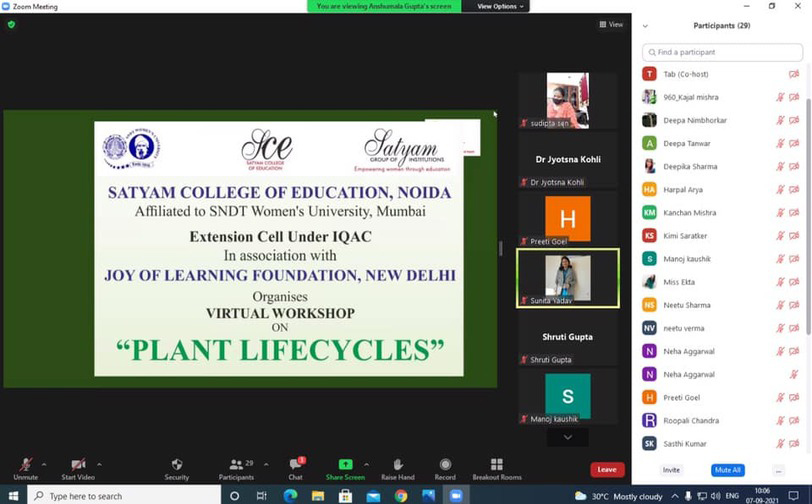Start recording with the Record icon
Viewport: 812px width, 504px height.
445,465
